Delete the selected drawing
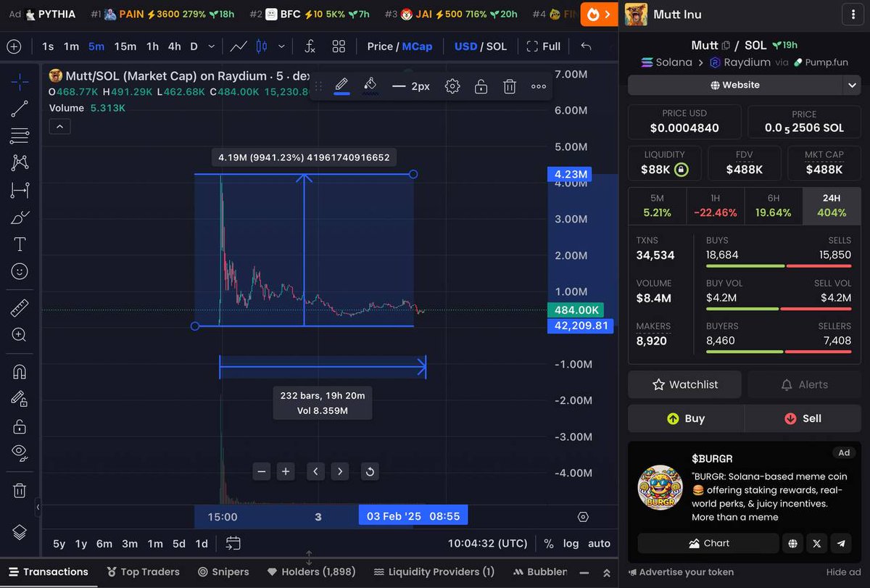The width and height of the screenshot is (870, 588). coord(510,86)
